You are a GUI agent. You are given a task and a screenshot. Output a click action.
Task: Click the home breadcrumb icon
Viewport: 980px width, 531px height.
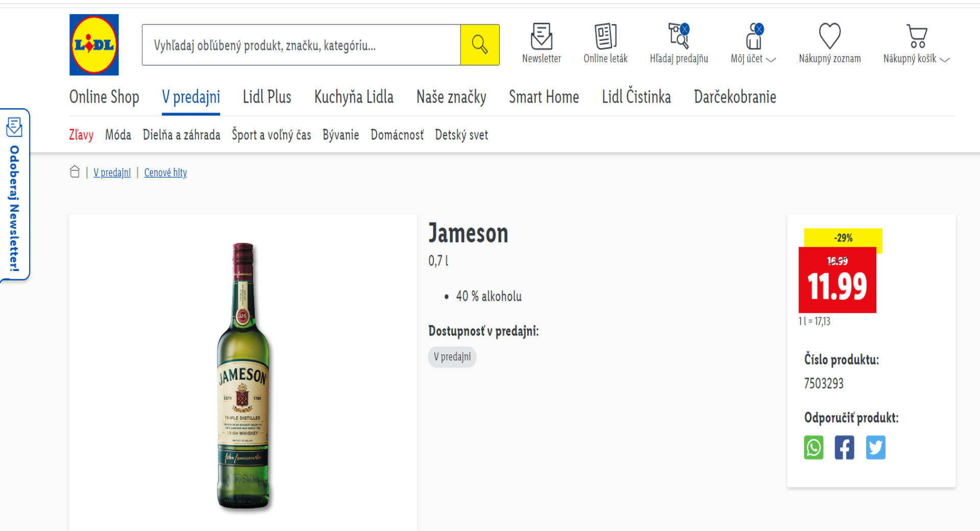pyautogui.click(x=75, y=172)
